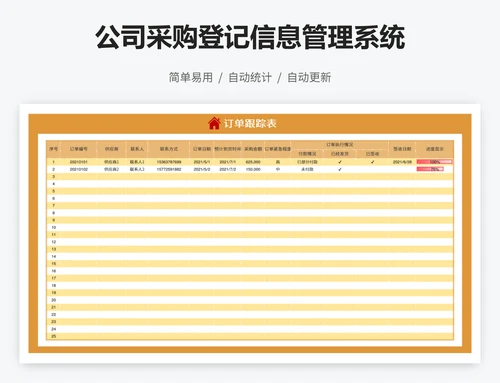Click the urgency cell 高 in row 1
500x383 pixels.
[278, 162]
